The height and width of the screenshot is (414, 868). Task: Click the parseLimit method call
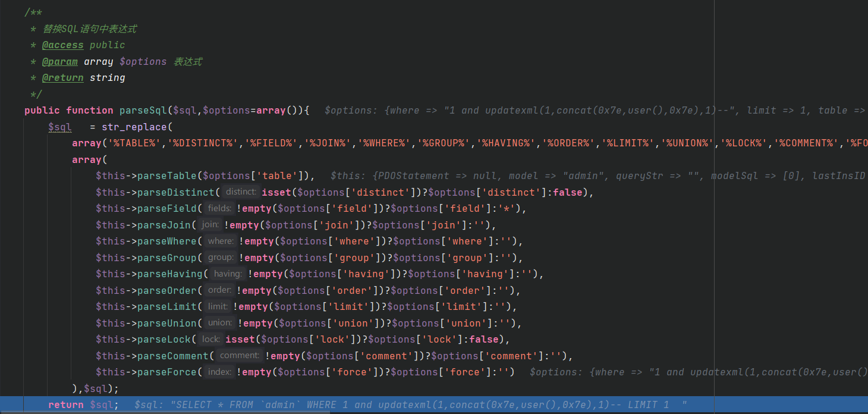[x=167, y=307]
